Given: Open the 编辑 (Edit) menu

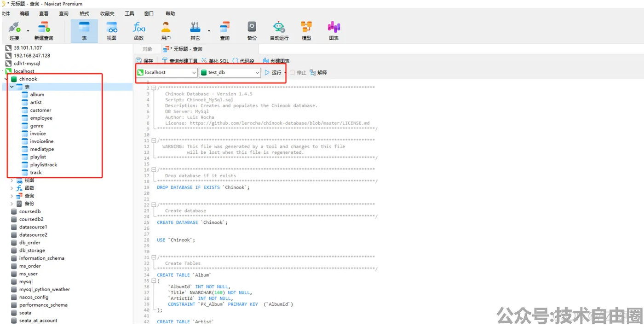Looking at the screenshot, I should (24, 13).
